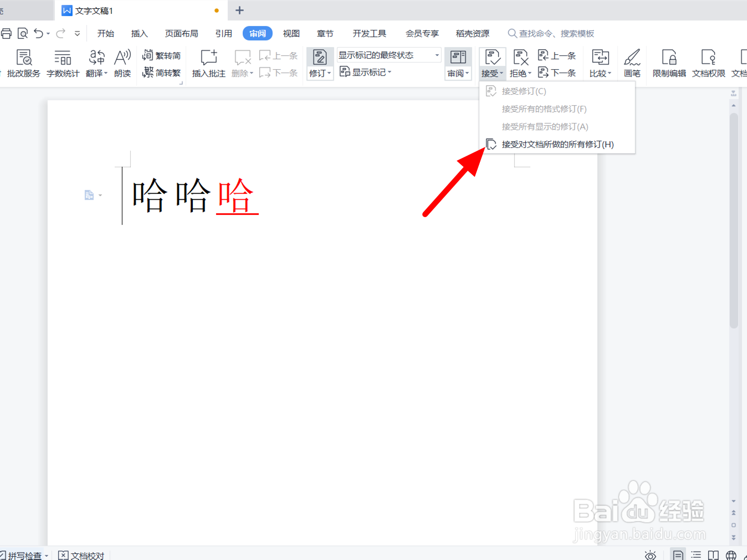Go to next comment 下一条 beside 删除
The width and height of the screenshot is (747, 560).
point(279,73)
